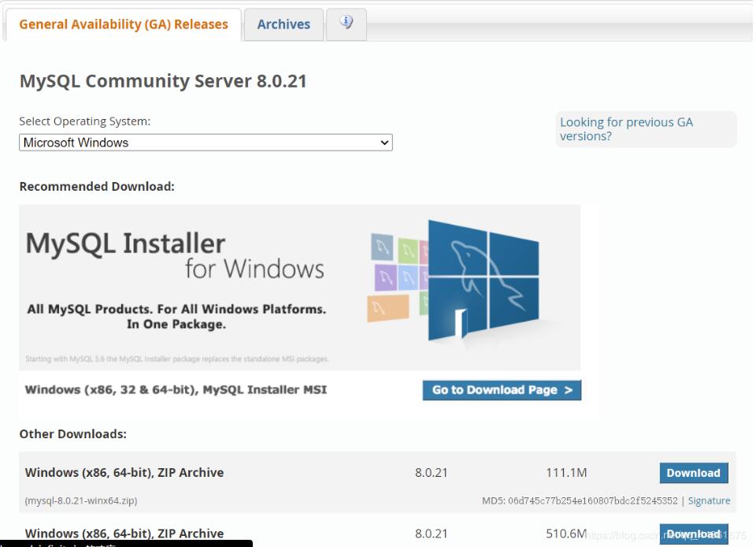Open the Select Operating System dropdown
The width and height of the screenshot is (756, 547).
pyautogui.click(x=206, y=143)
